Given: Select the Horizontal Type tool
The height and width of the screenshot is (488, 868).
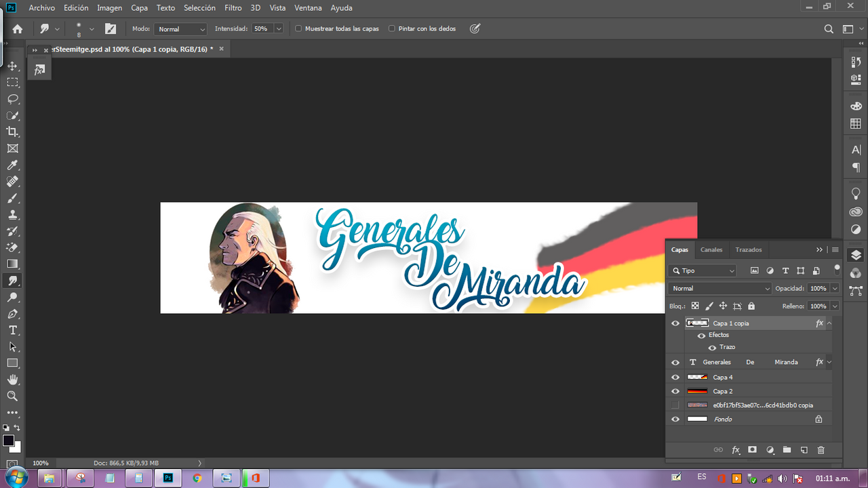Looking at the screenshot, I should [x=12, y=330].
